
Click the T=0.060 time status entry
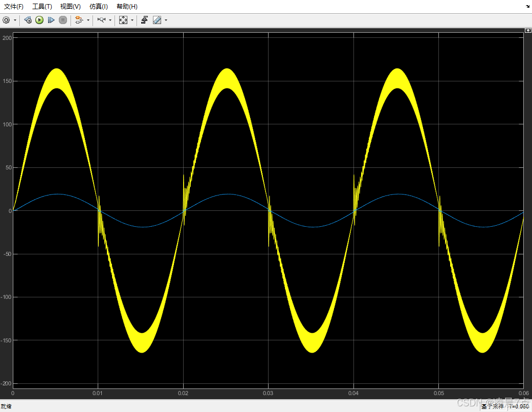tap(519, 406)
